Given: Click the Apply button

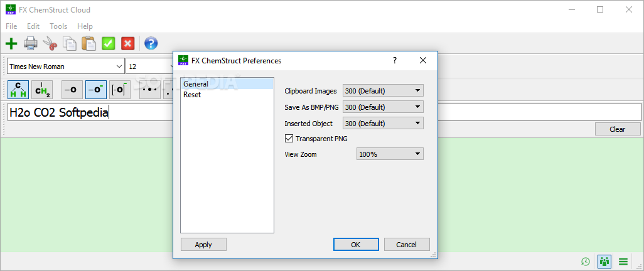Looking at the screenshot, I should [203, 245].
